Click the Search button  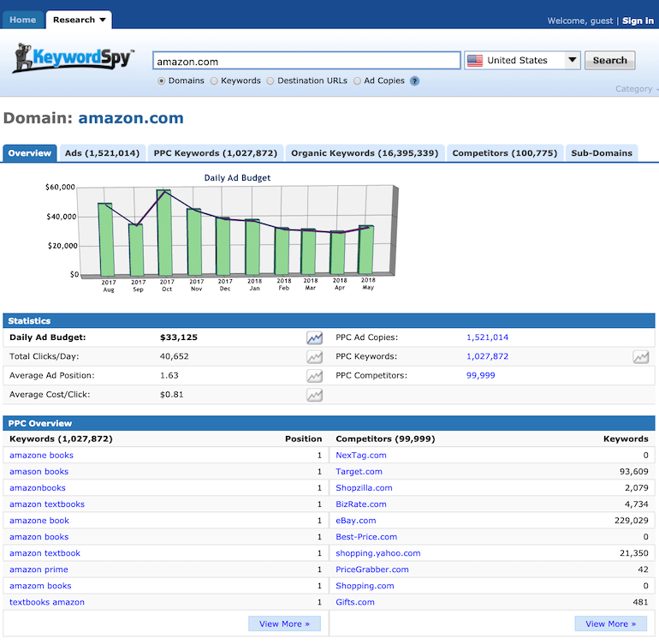tap(609, 60)
